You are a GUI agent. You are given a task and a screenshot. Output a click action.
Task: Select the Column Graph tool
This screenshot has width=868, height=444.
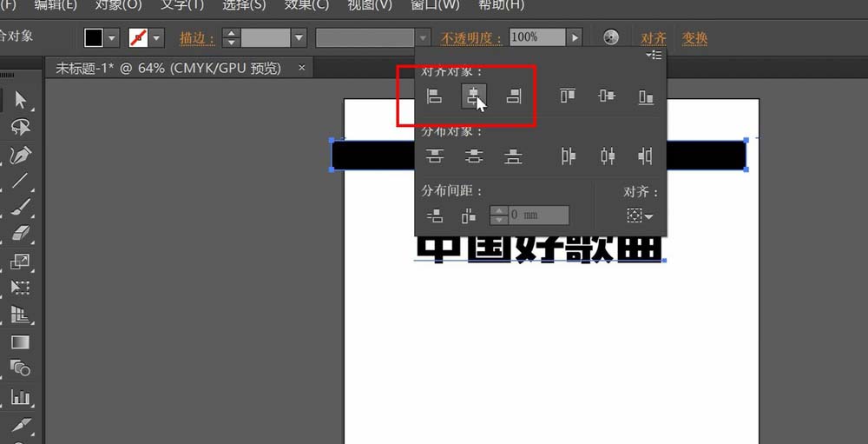[21, 395]
